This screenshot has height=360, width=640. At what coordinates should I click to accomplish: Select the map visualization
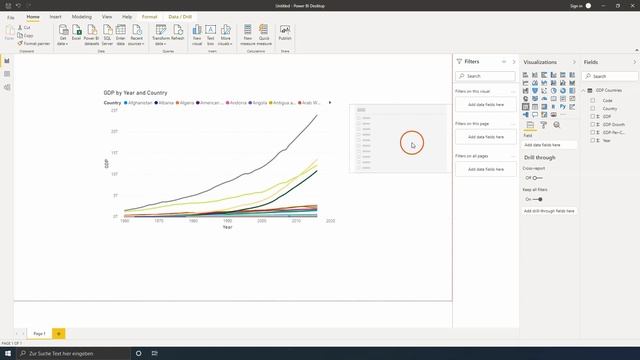coord(525,98)
